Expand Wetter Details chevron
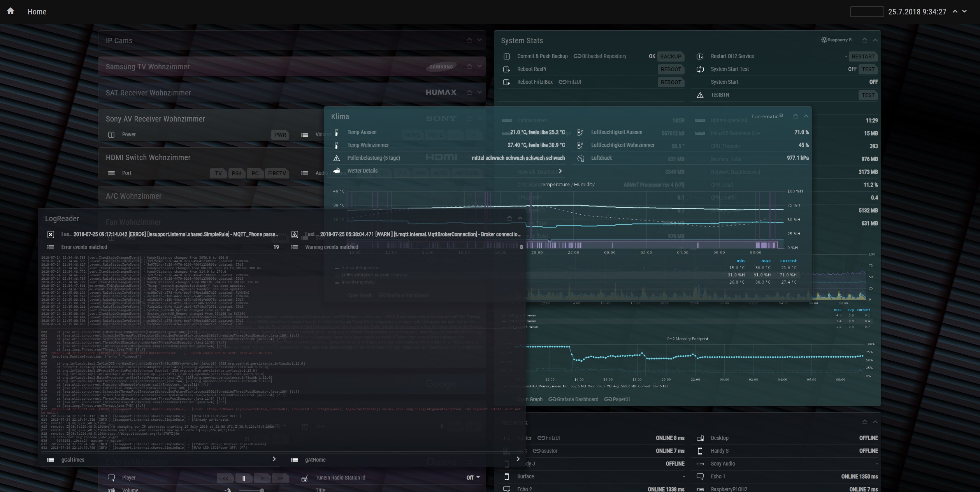The height and width of the screenshot is (492, 980). (x=560, y=171)
